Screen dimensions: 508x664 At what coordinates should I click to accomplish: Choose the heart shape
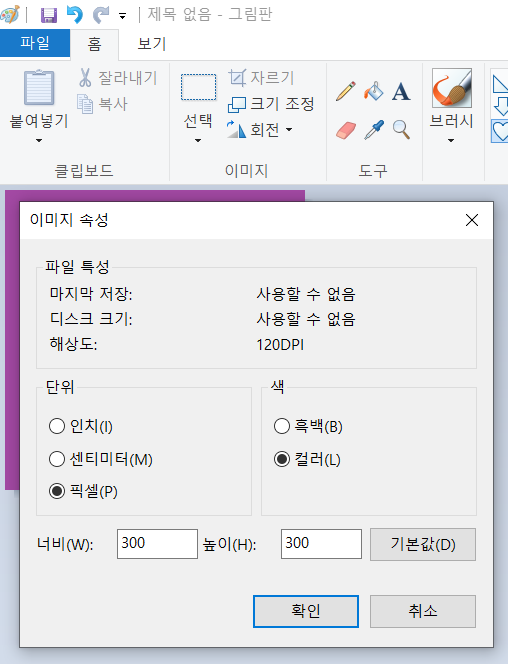click(x=500, y=131)
